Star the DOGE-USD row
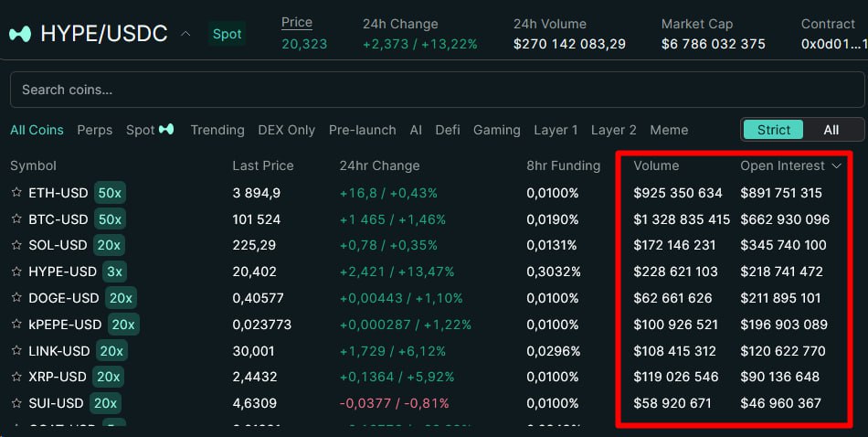Image resolution: width=868 pixels, height=437 pixels. 16,297
